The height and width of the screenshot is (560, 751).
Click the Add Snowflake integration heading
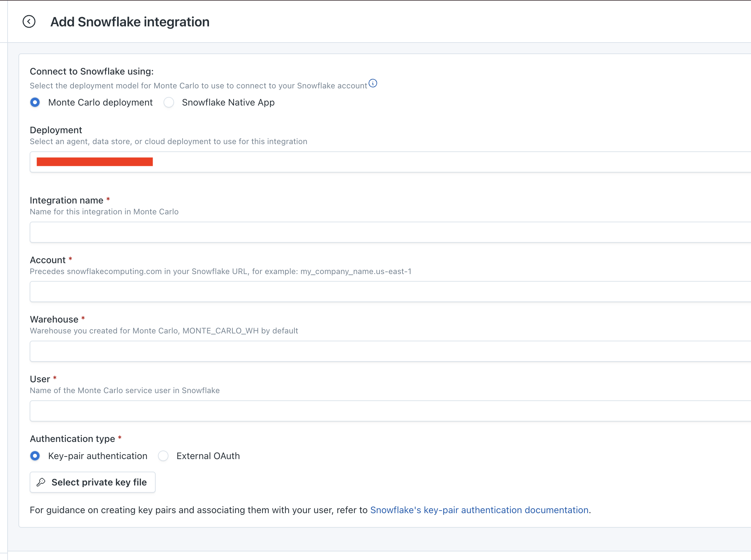(x=130, y=22)
